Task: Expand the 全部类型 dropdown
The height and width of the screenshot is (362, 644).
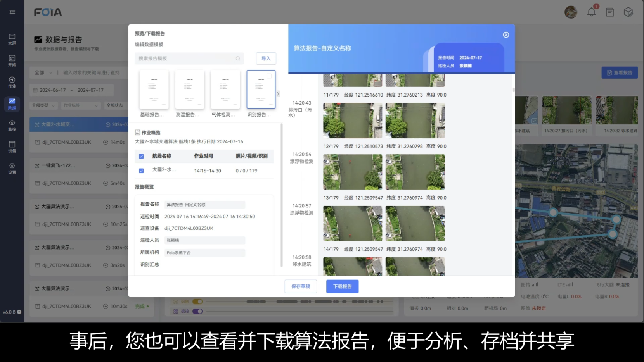Action: (44, 105)
